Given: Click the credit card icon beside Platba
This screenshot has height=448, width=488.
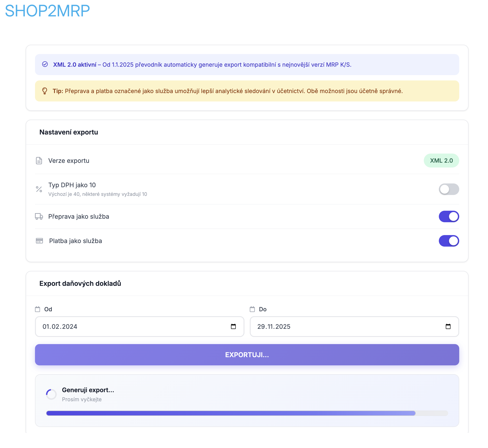Looking at the screenshot, I should pyautogui.click(x=39, y=241).
